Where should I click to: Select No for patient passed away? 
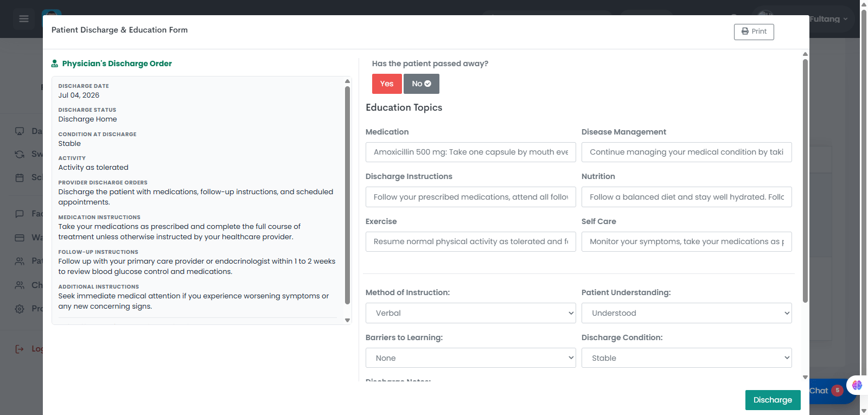pyautogui.click(x=422, y=84)
